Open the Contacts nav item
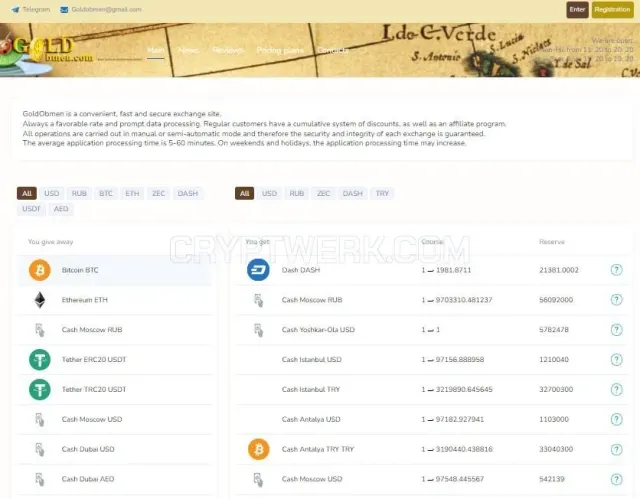This screenshot has width=640, height=499. click(x=333, y=50)
